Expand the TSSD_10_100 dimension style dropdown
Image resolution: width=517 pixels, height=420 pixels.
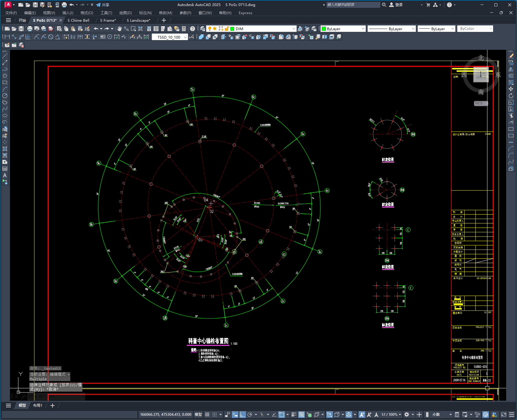[x=185, y=37]
